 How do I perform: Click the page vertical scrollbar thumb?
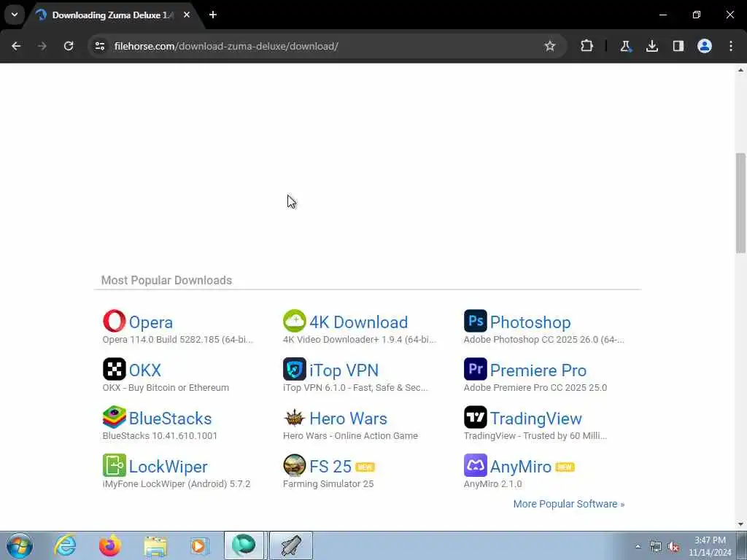pyautogui.click(x=740, y=203)
